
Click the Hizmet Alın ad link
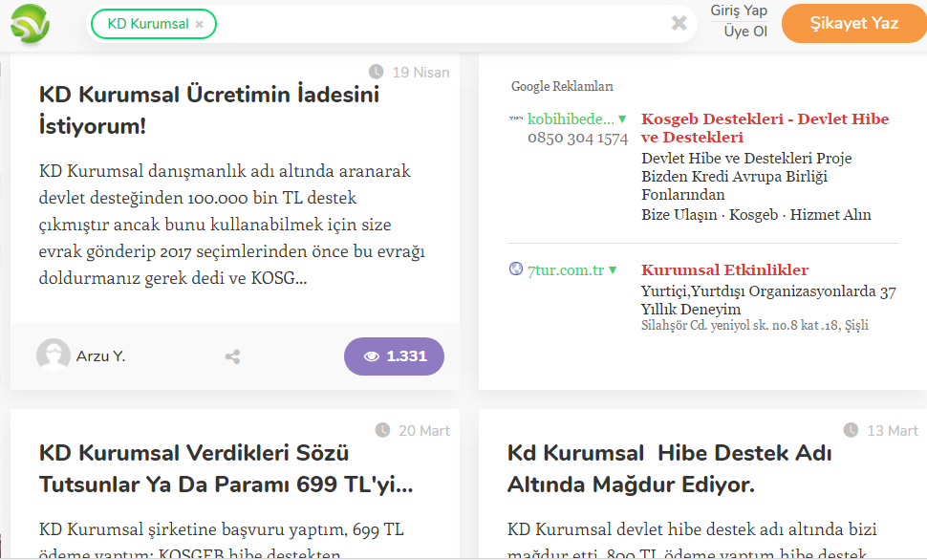coord(830,215)
